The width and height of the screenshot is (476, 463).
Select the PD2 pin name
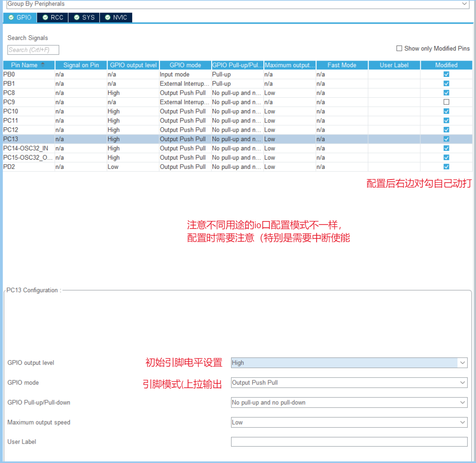click(9, 167)
